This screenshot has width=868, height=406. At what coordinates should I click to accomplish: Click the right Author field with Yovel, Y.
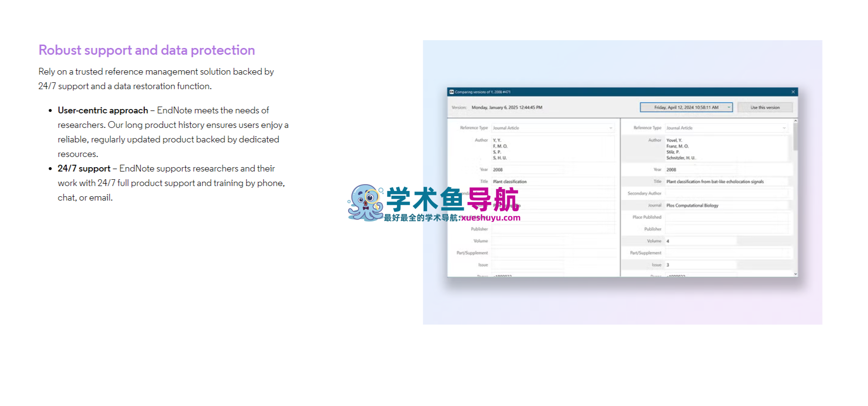tap(726, 149)
